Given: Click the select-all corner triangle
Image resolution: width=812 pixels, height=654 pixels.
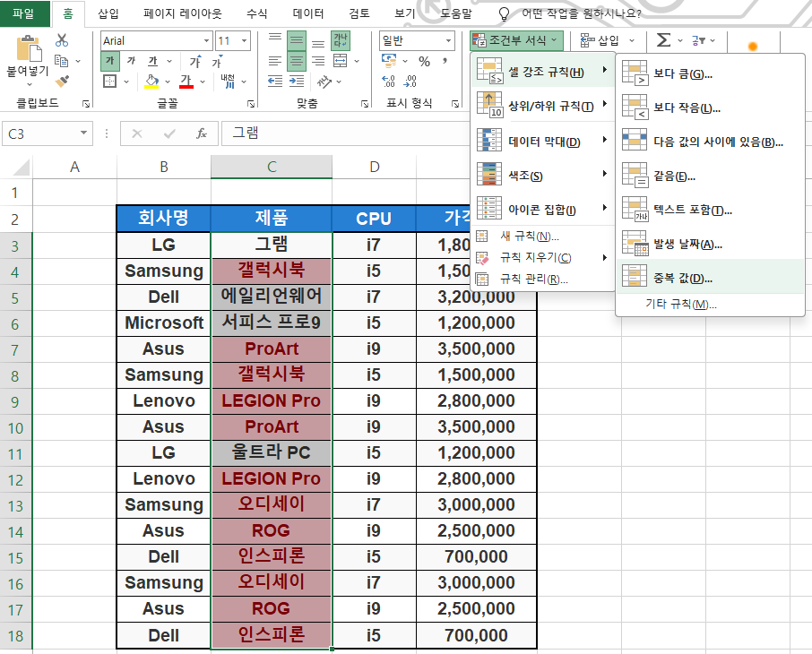Looking at the screenshot, I should tap(22, 168).
